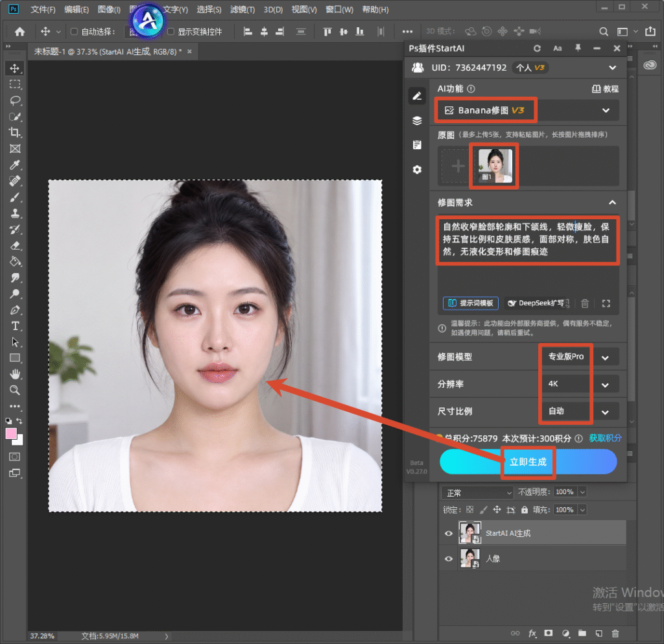Refresh the StartAI plugin panel
The width and height of the screenshot is (664, 644).
point(537,48)
